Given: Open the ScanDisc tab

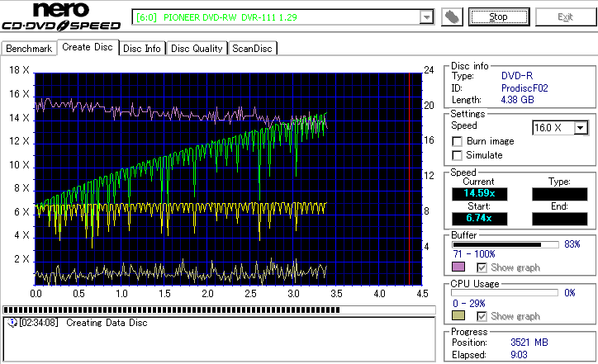Looking at the screenshot, I should [252, 49].
